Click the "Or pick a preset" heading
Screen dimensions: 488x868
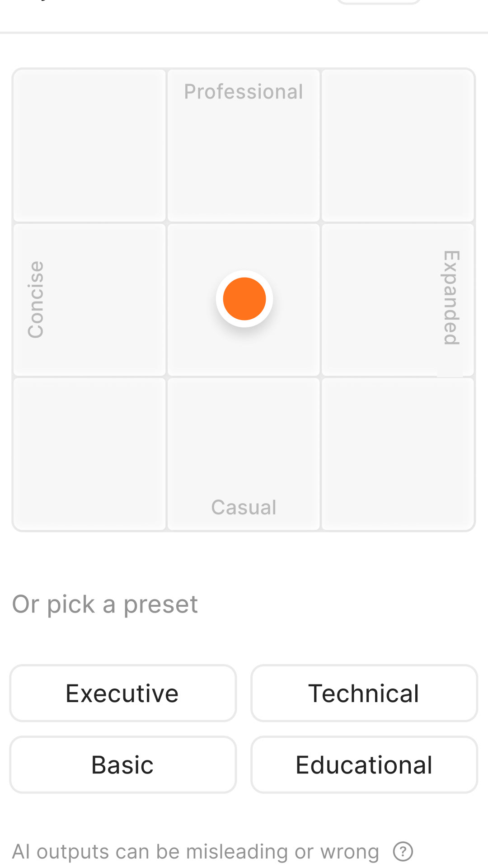(105, 604)
